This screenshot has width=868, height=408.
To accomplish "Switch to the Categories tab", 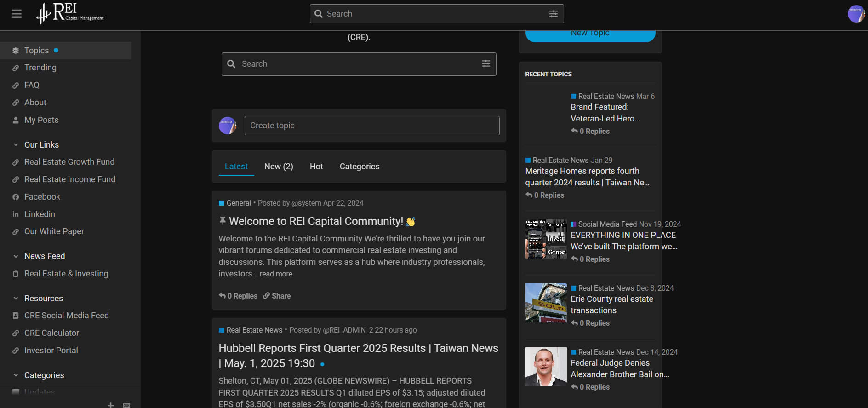I will click(360, 167).
